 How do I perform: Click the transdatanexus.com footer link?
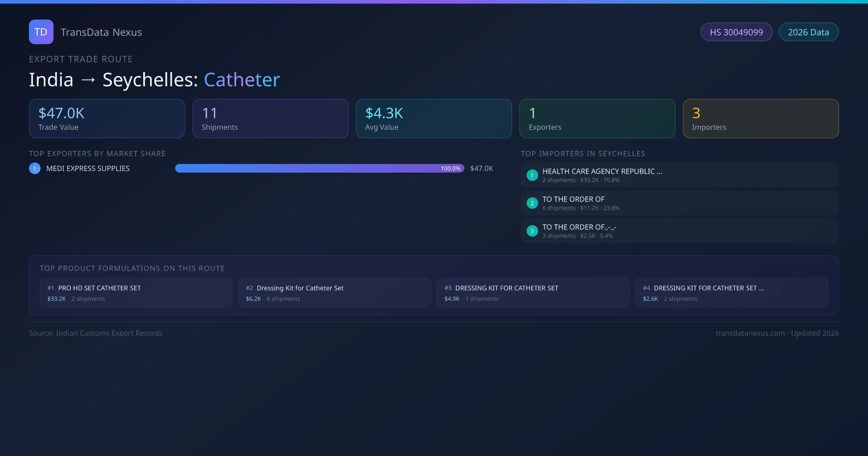pyautogui.click(x=750, y=333)
